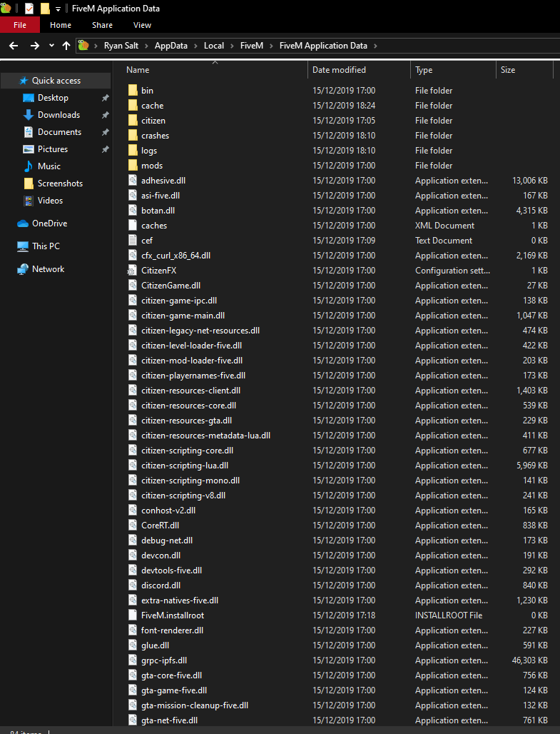Select the file named gta-net-five.dll

(x=169, y=720)
